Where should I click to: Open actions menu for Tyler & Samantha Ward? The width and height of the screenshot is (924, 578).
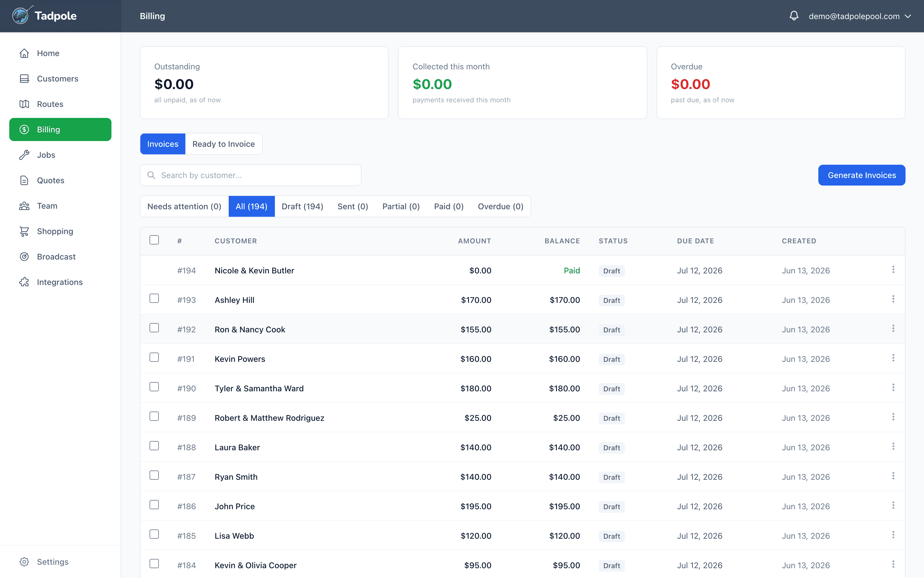coord(893,387)
